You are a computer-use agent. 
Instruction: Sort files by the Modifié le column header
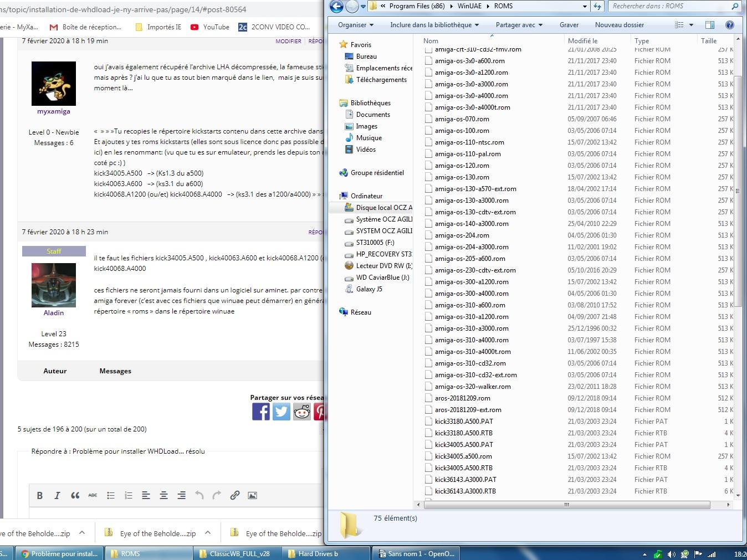pyautogui.click(x=597, y=40)
